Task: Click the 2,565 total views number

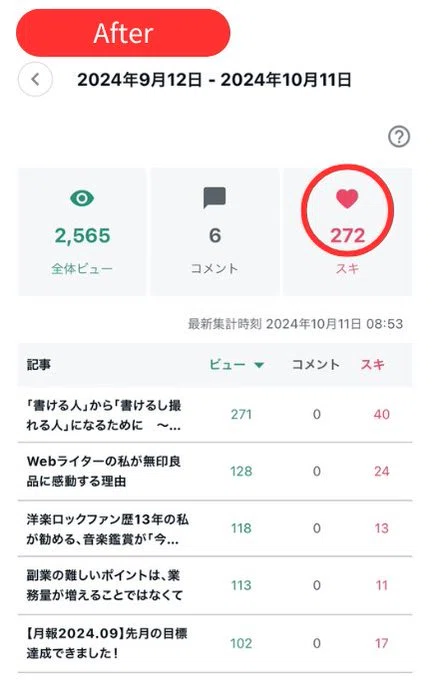Action: pos(82,235)
